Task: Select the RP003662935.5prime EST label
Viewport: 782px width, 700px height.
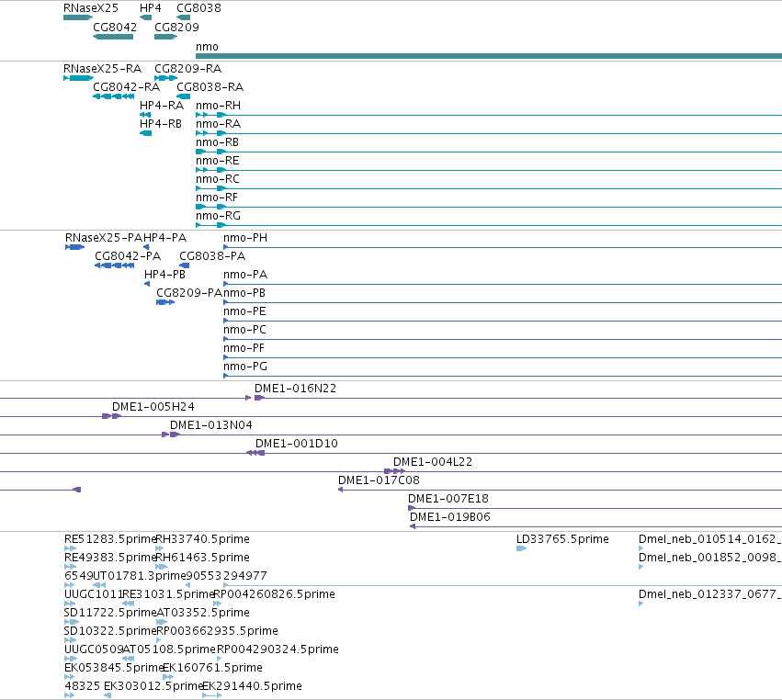Action: tap(218, 632)
